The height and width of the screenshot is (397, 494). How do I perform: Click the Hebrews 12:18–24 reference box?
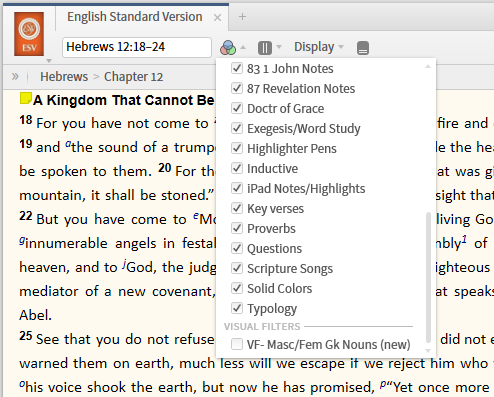(x=137, y=47)
